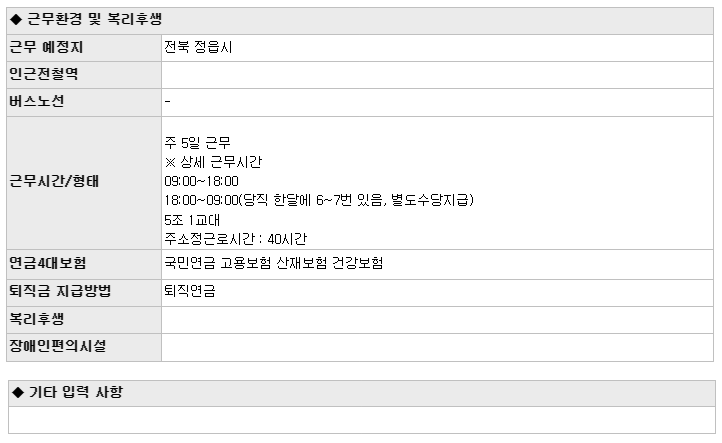The height and width of the screenshot is (443, 722).
Task: Select the 버스노선 label cell
Action: 84,102
